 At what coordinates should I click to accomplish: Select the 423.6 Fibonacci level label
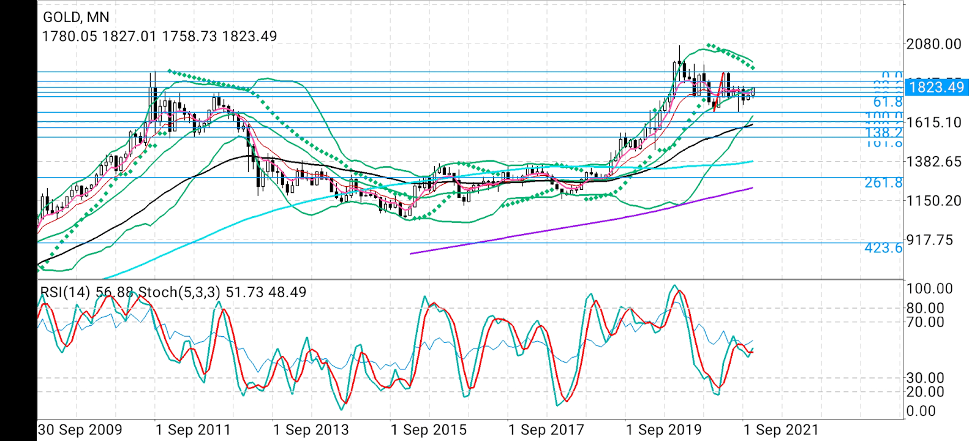pyautogui.click(x=884, y=247)
